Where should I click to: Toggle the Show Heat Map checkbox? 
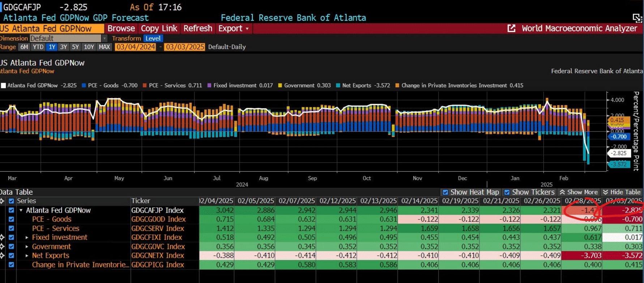(445, 192)
